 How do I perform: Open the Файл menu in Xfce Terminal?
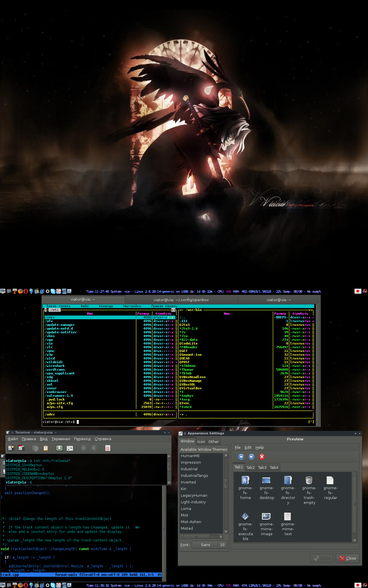point(13,439)
